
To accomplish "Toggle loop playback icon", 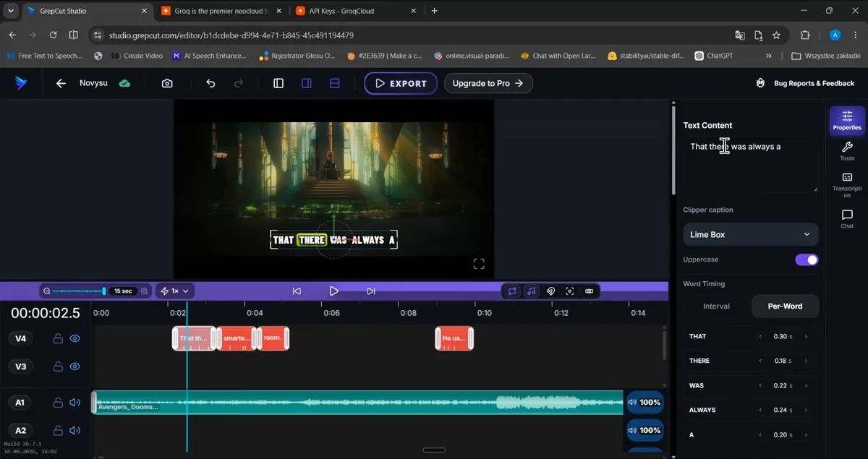I will pyautogui.click(x=512, y=291).
